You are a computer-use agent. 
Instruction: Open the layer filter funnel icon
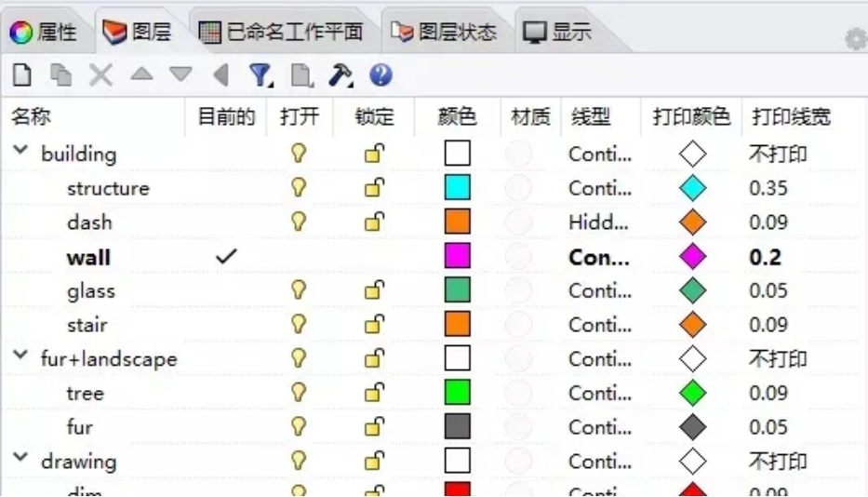pos(260,75)
